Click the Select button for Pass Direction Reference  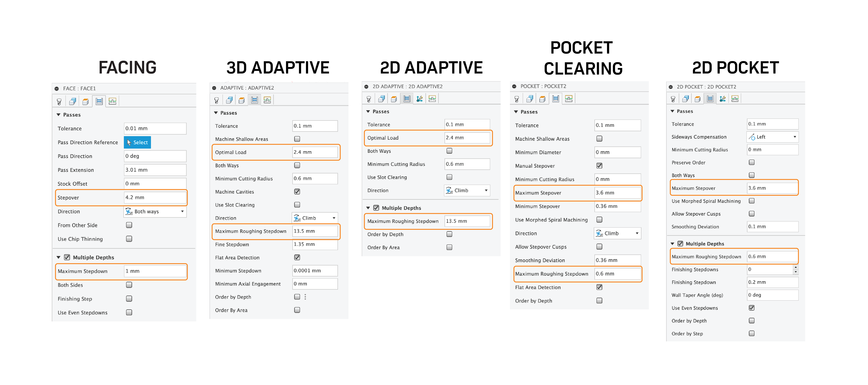[137, 142]
